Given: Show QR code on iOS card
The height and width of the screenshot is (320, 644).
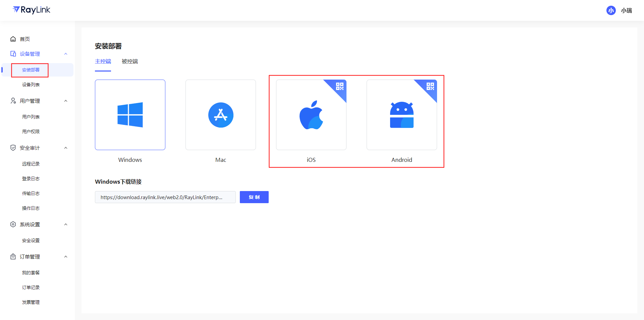Looking at the screenshot, I should coord(340,86).
